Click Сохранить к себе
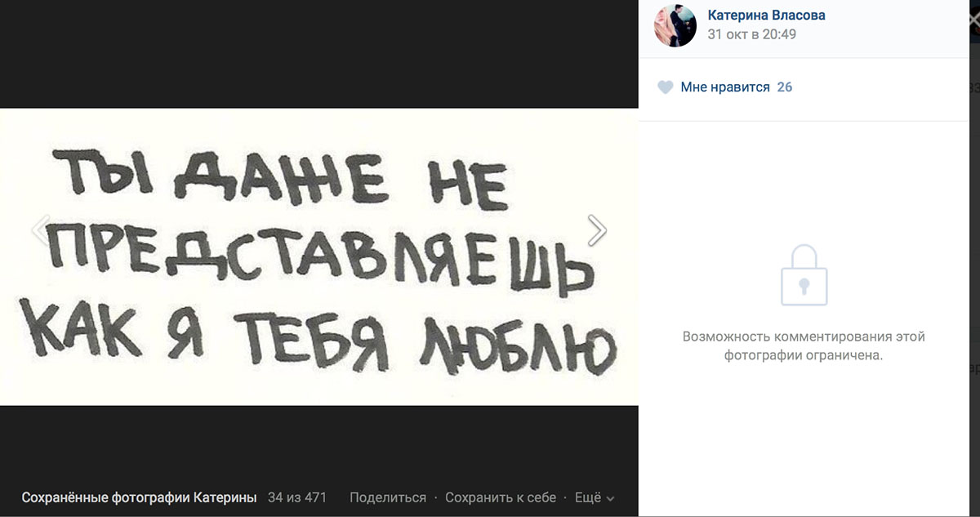 (501, 497)
